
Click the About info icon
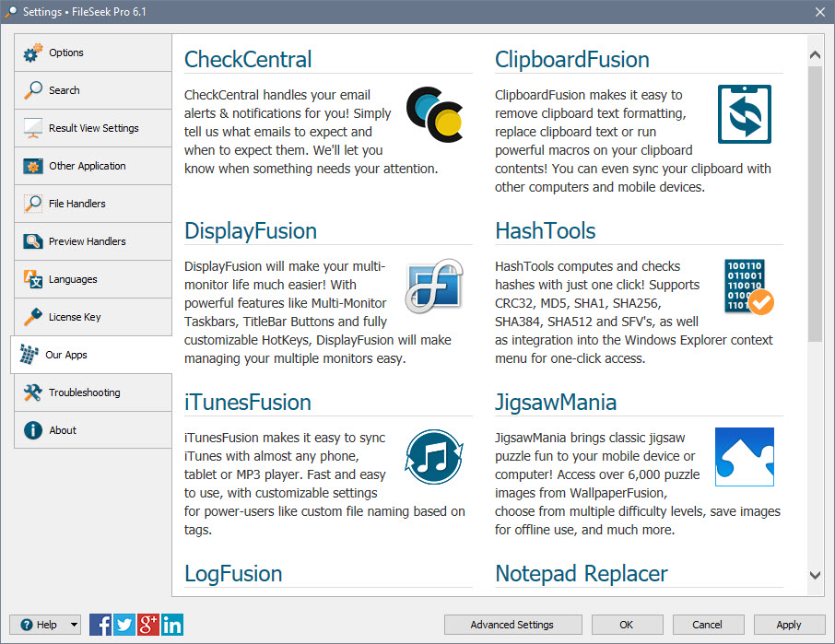pyautogui.click(x=33, y=430)
